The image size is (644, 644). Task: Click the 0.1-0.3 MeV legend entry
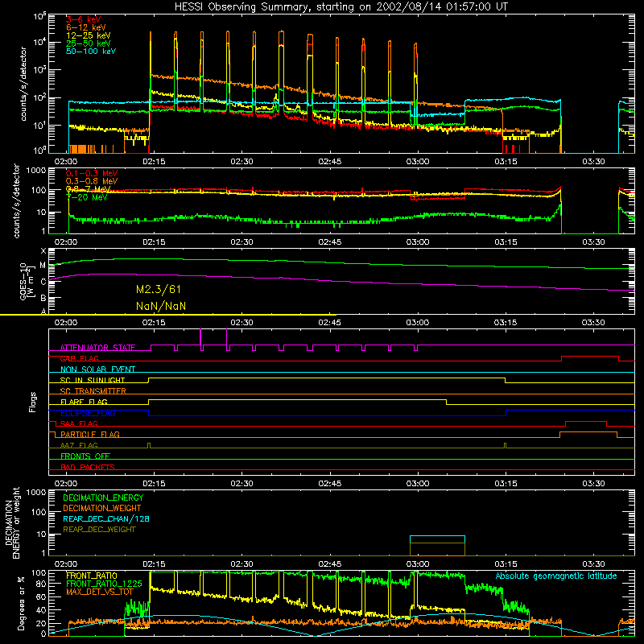(x=92, y=173)
